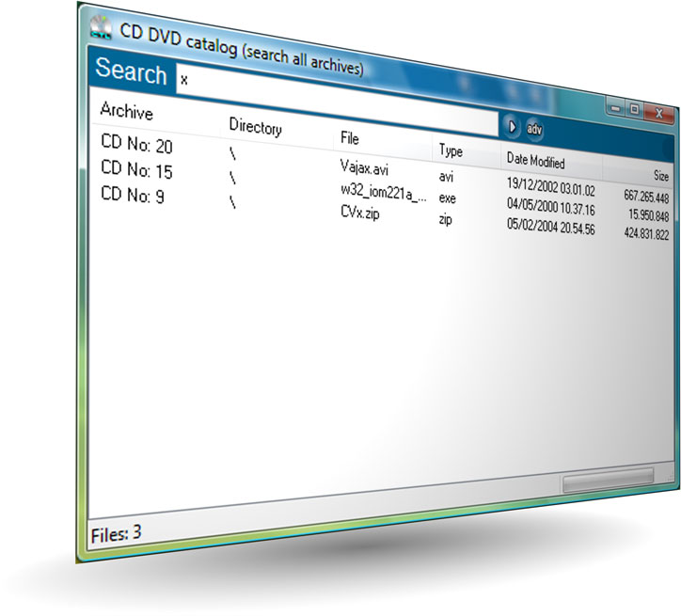Click the search go arrow button

click(x=512, y=127)
